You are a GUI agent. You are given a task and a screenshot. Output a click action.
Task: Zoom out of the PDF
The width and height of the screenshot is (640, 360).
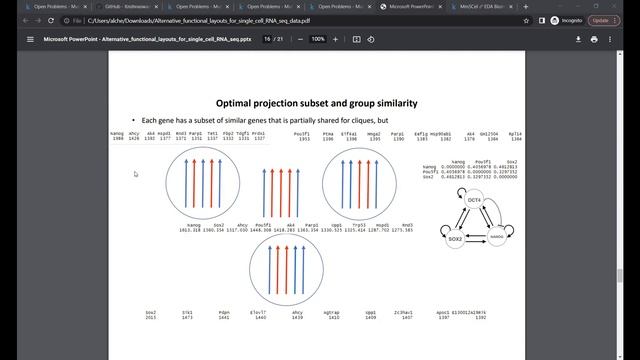(300, 39)
